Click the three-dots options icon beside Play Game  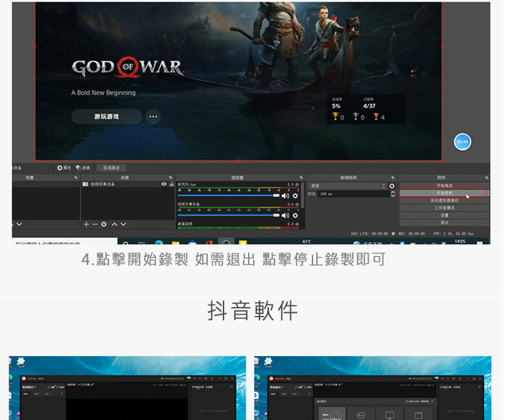[x=152, y=117]
